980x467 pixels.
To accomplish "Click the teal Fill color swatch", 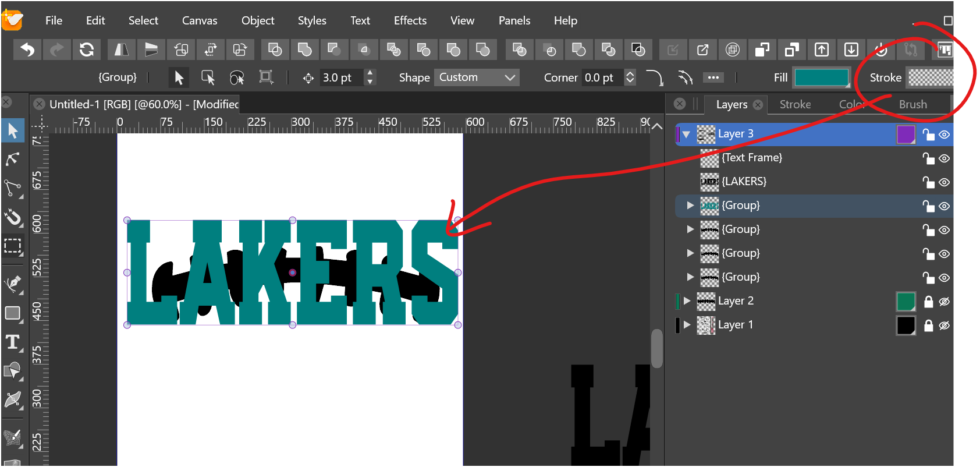I will (821, 77).
